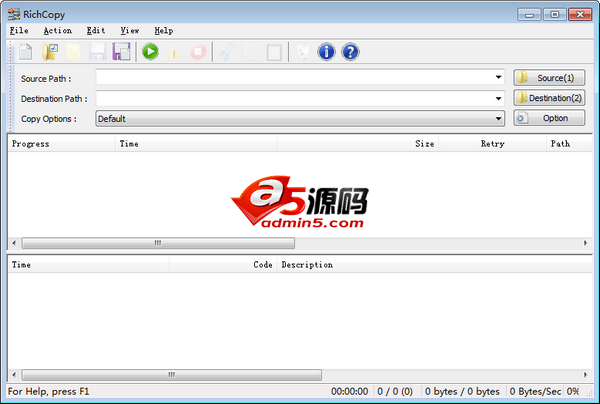600x404 pixels.
Task: Click the log pane horizontal scrollbar thumb
Action: [172, 375]
